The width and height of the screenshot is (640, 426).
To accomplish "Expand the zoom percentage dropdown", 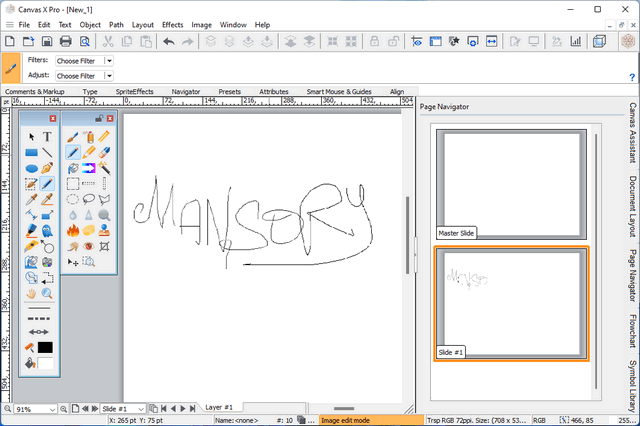I will [x=55, y=409].
